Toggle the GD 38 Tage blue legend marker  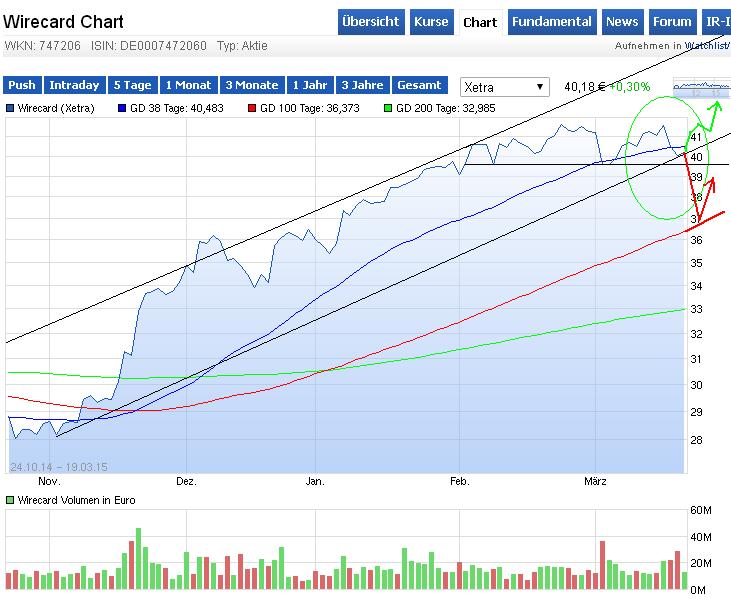pos(123,107)
